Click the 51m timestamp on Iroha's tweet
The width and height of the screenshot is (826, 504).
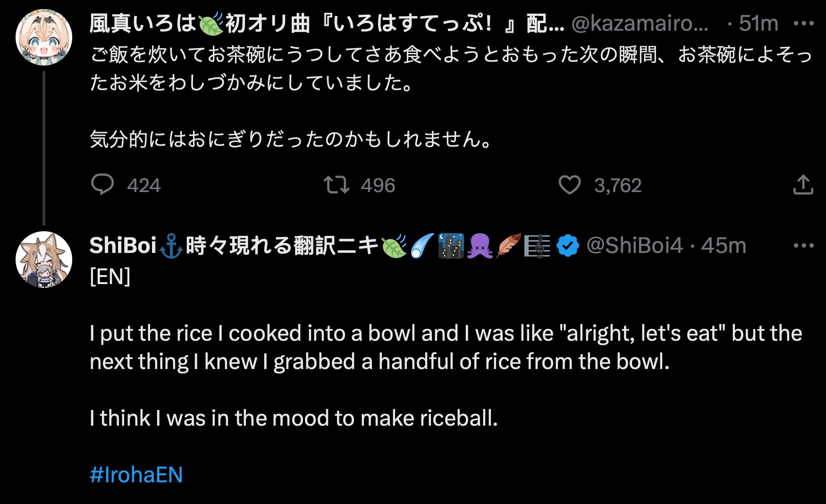coord(759,24)
